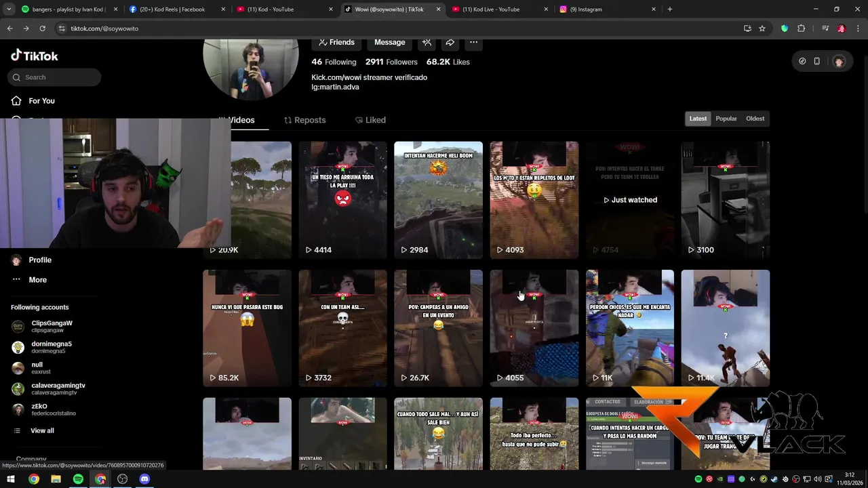
Task: Open the video with 3100 views
Action: pos(726,200)
